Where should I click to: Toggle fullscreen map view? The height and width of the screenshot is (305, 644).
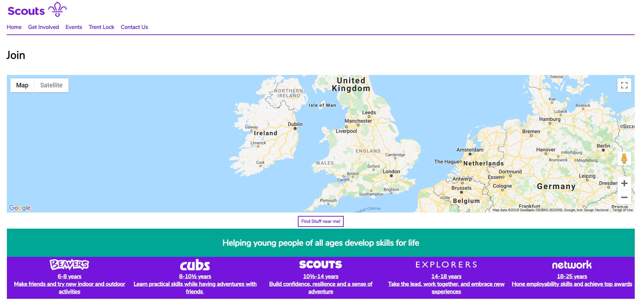(624, 85)
